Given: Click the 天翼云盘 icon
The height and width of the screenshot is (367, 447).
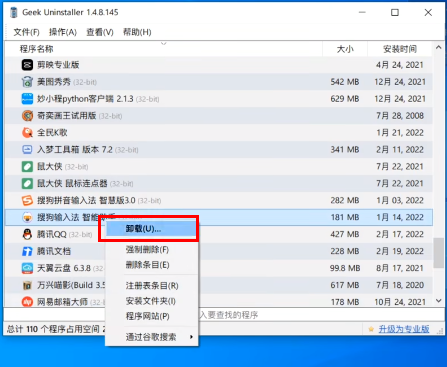Looking at the screenshot, I should point(27,268).
